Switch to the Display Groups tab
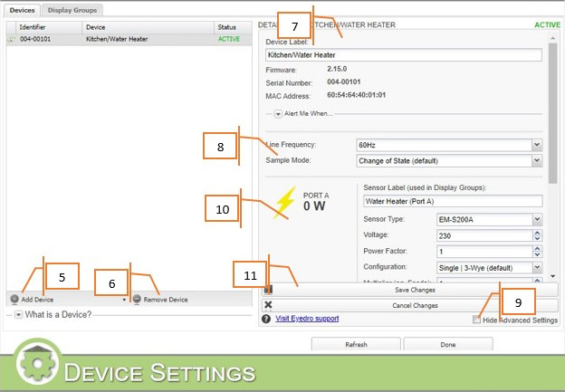 point(72,10)
